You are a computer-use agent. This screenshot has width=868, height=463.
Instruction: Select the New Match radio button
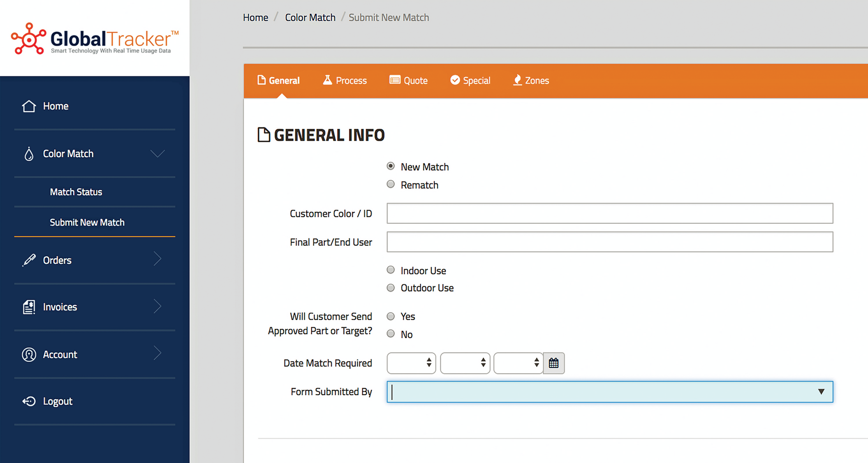[390, 166]
